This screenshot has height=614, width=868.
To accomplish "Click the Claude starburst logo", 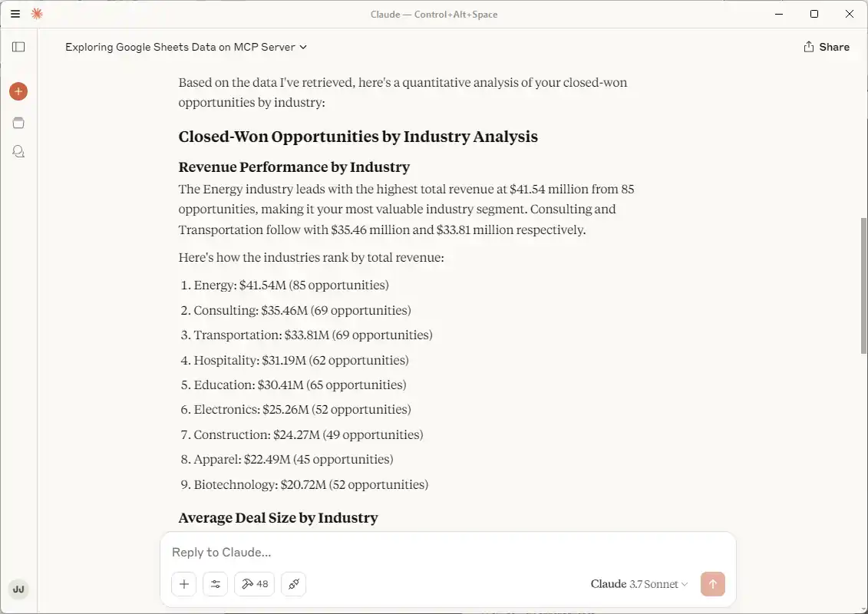I will tap(37, 14).
